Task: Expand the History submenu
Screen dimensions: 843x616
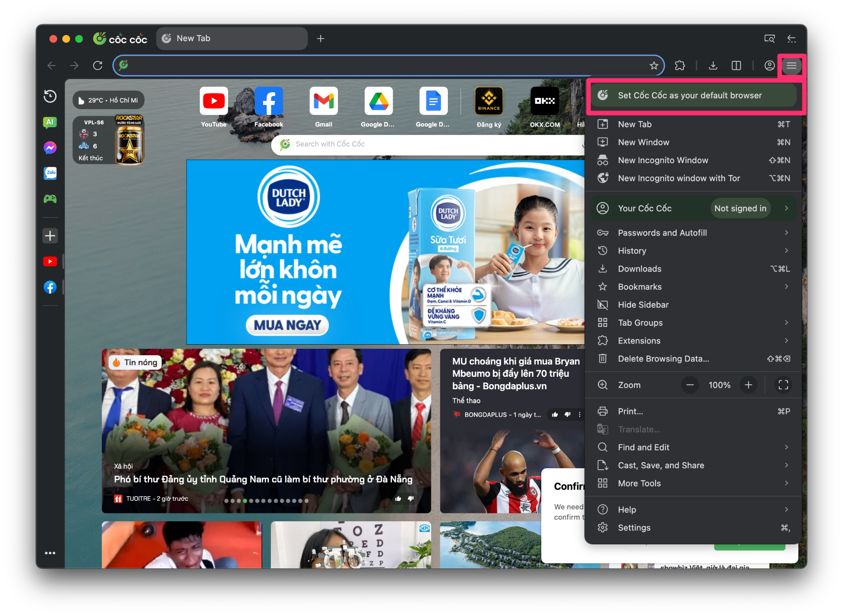Action: 693,251
